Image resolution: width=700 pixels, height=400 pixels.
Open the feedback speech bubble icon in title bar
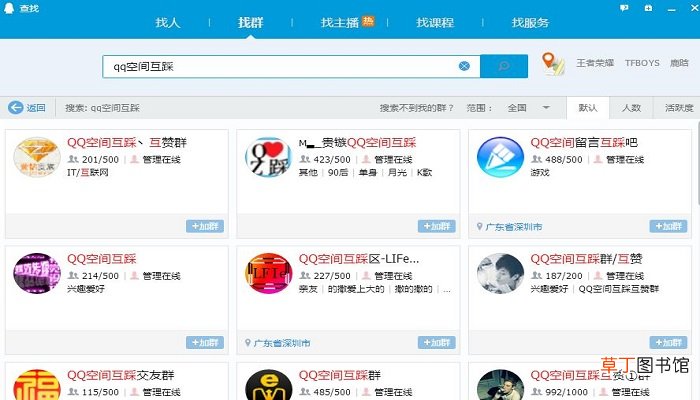point(624,8)
